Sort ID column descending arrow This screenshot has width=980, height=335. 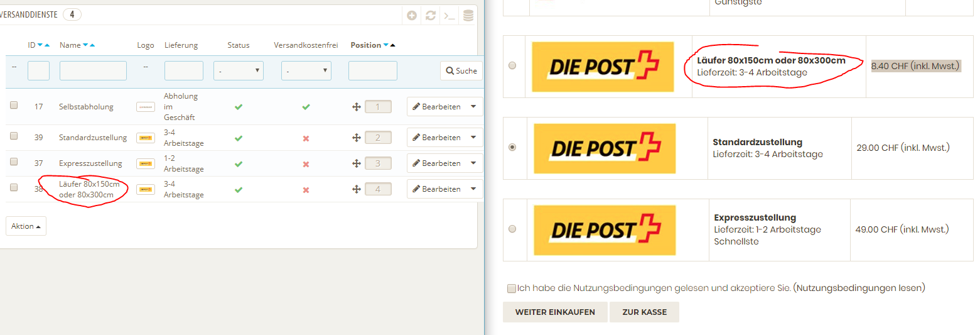[x=40, y=45]
